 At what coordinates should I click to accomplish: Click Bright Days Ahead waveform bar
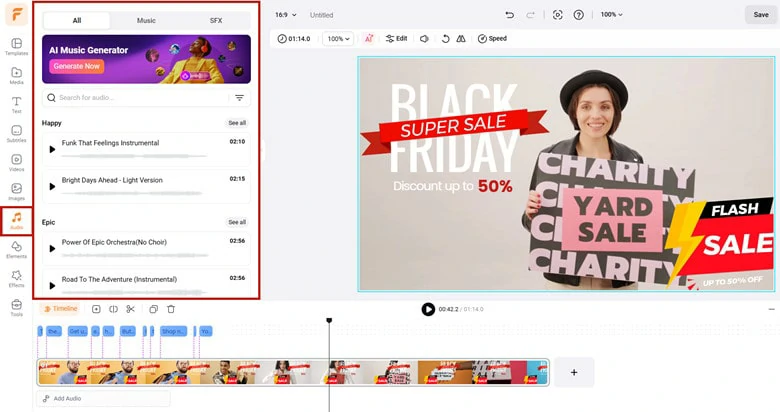[x=132, y=193]
